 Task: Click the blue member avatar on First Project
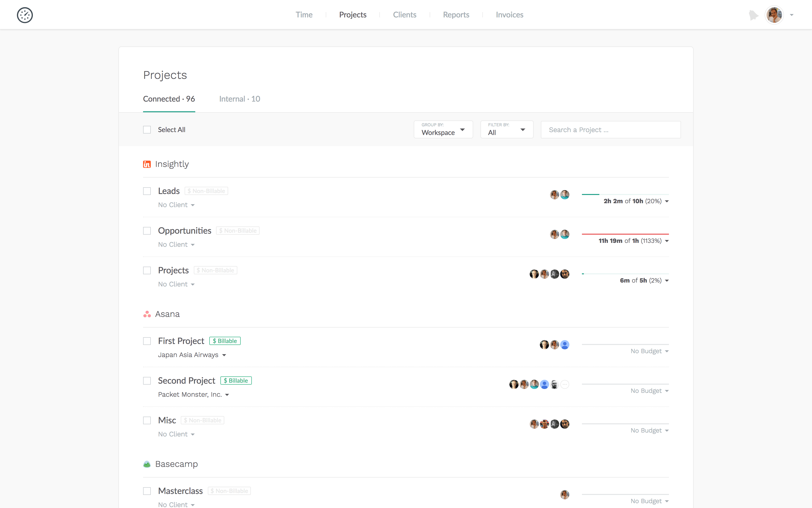click(565, 345)
